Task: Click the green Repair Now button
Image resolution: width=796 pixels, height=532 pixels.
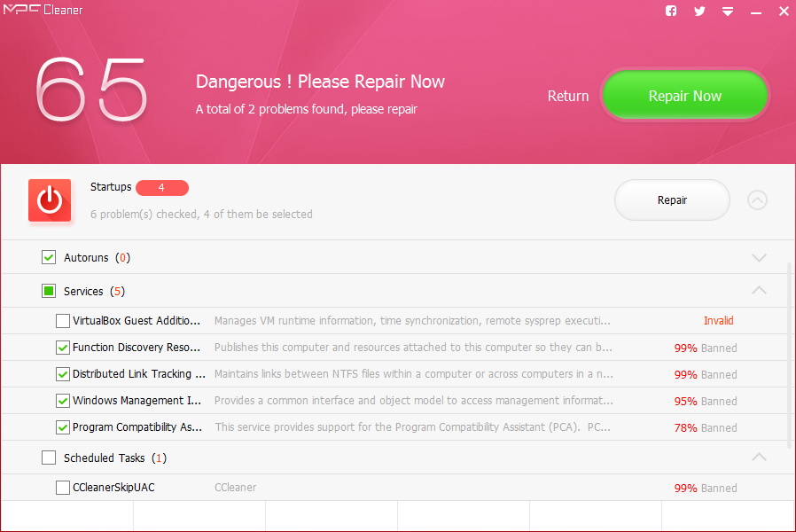Action: 685,96
